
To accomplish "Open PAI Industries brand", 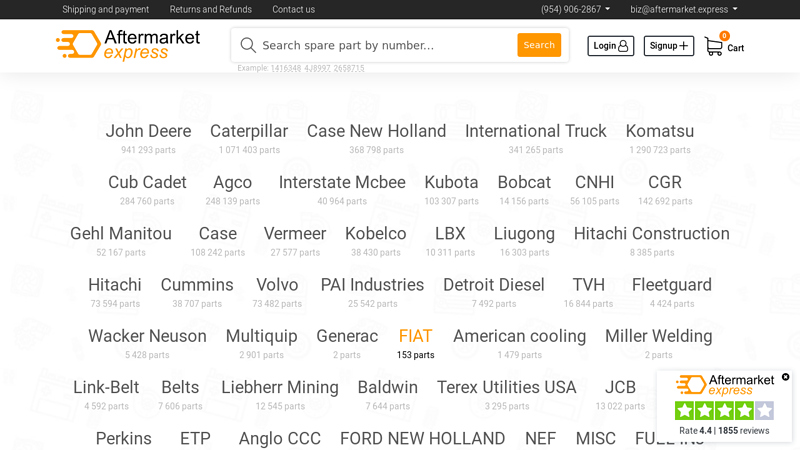I will (372, 285).
